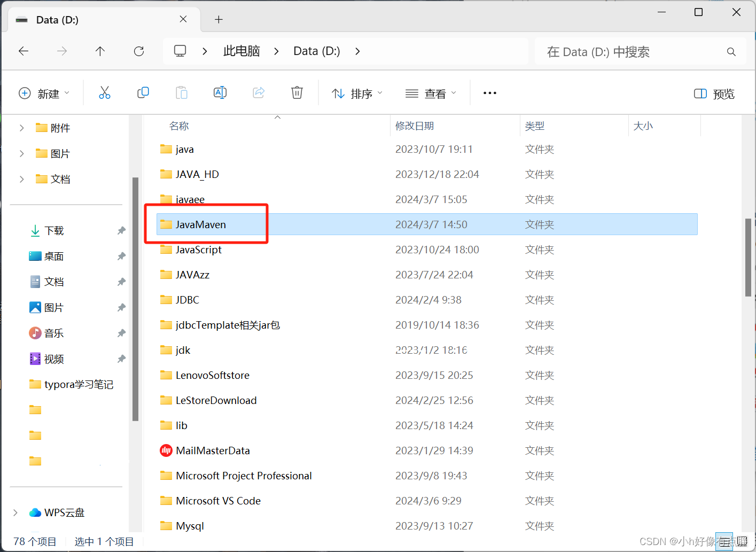Switch to large icons view in status bar
756x552 pixels.
point(742,542)
